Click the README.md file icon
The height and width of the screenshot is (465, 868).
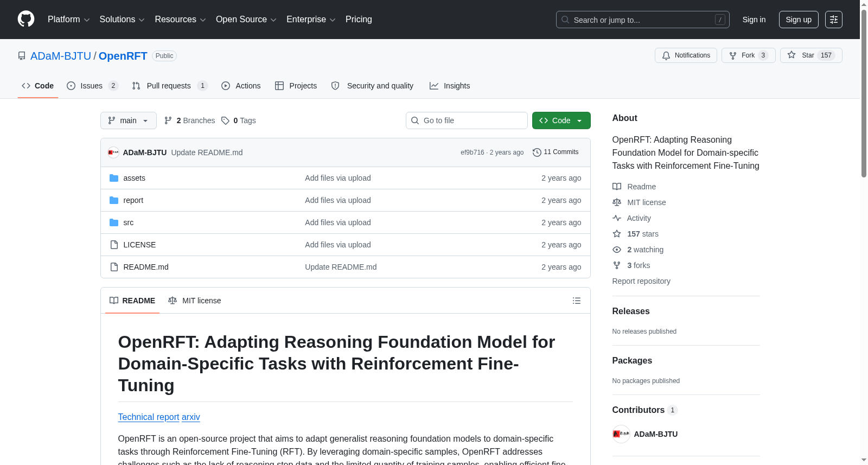pos(114,267)
